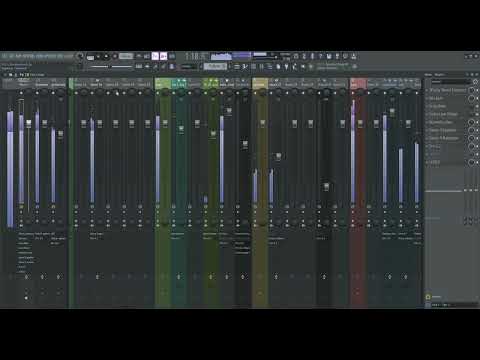Toggle the on/off LED of the first effect slot
Image resolution: width=480 pixels, height=360 pixels.
[x=477, y=90]
